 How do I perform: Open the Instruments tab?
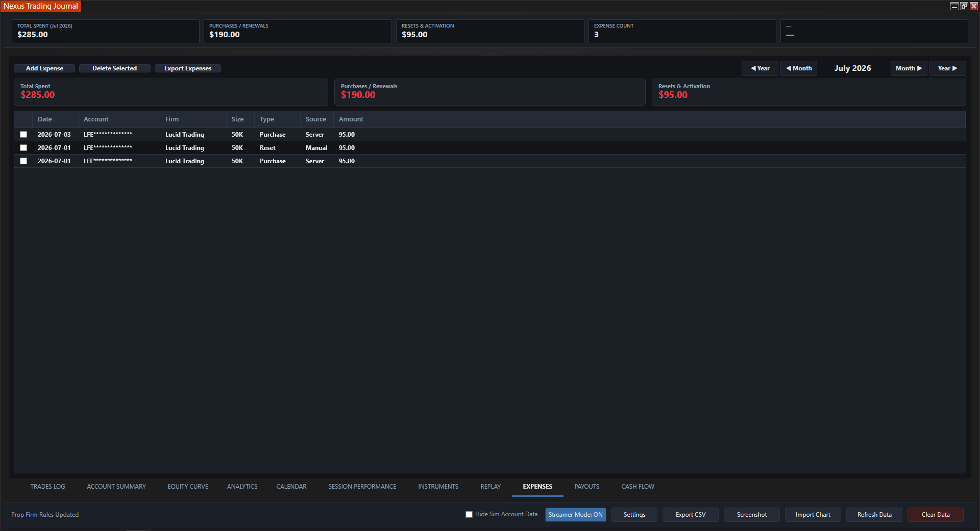(438, 487)
